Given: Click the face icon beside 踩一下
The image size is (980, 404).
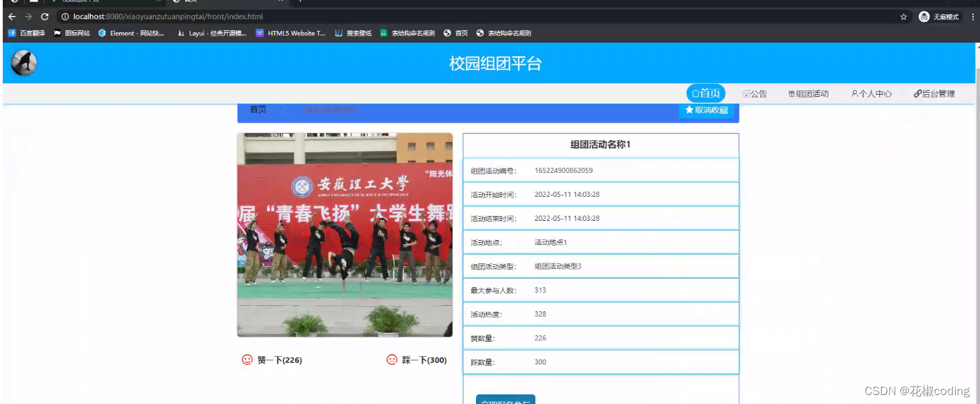Looking at the screenshot, I should click(392, 359).
